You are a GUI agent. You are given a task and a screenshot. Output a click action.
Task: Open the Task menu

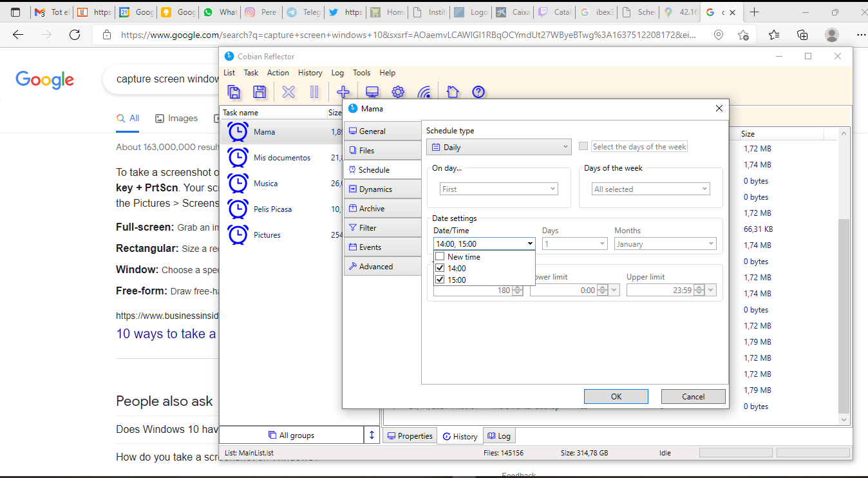point(251,73)
